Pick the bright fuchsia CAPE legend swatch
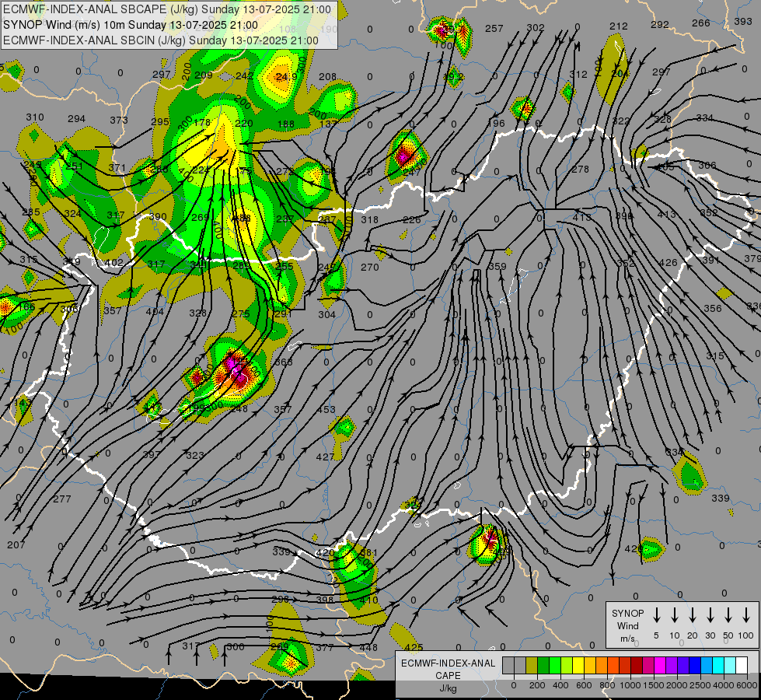This screenshot has height=700, width=761. pyautogui.click(x=660, y=665)
